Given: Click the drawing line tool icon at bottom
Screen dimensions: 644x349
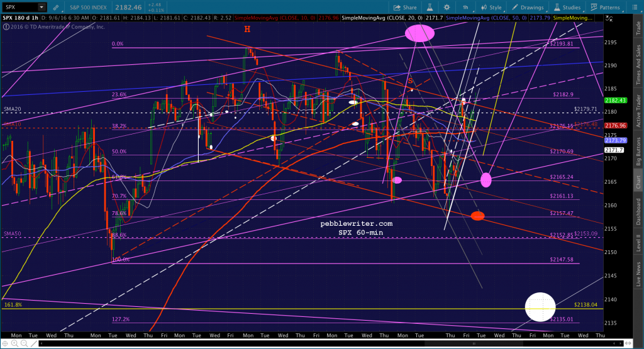Looking at the screenshot, I should pyautogui.click(x=34, y=343).
